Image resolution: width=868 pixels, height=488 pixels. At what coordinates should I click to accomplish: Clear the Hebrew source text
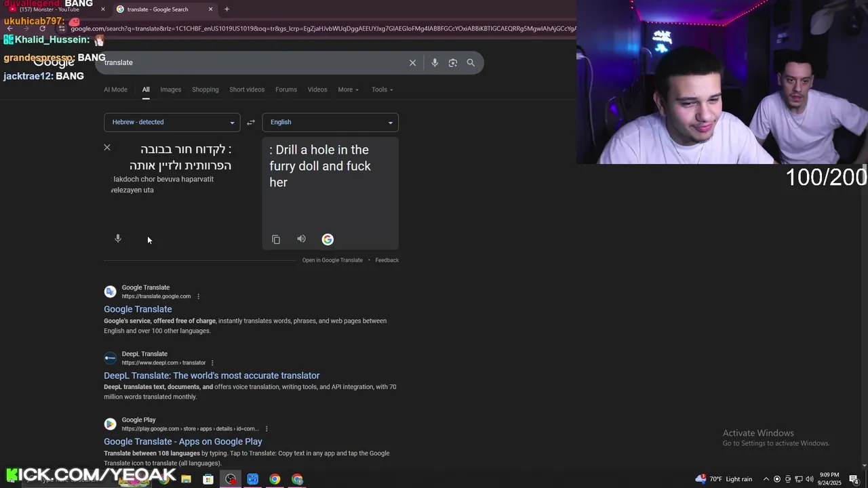pyautogui.click(x=107, y=147)
